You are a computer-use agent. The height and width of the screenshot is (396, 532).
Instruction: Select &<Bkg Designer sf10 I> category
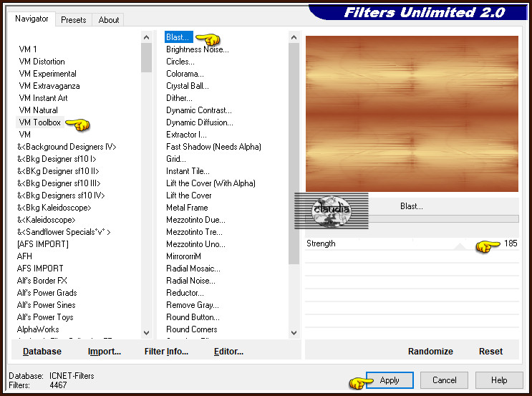coord(57,159)
